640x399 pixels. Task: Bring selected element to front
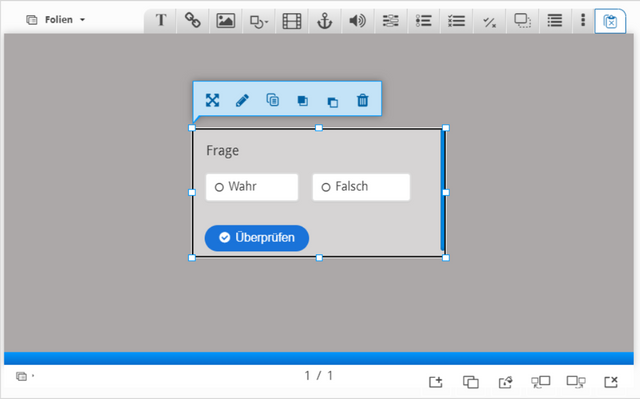(x=302, y=100)
